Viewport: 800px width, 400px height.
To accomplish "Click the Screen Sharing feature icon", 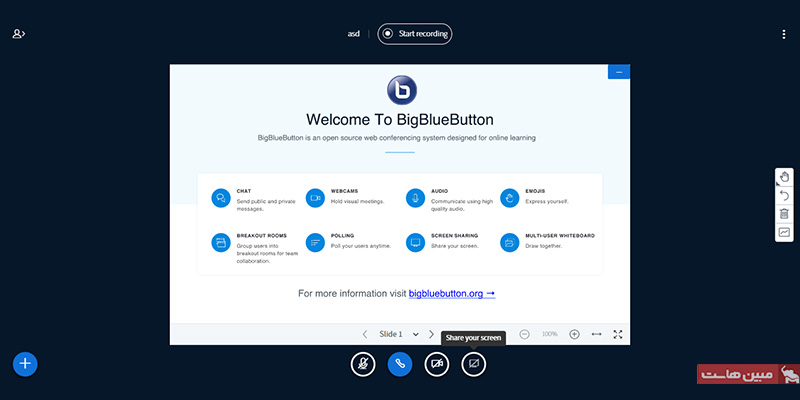I will pos(415,242).
